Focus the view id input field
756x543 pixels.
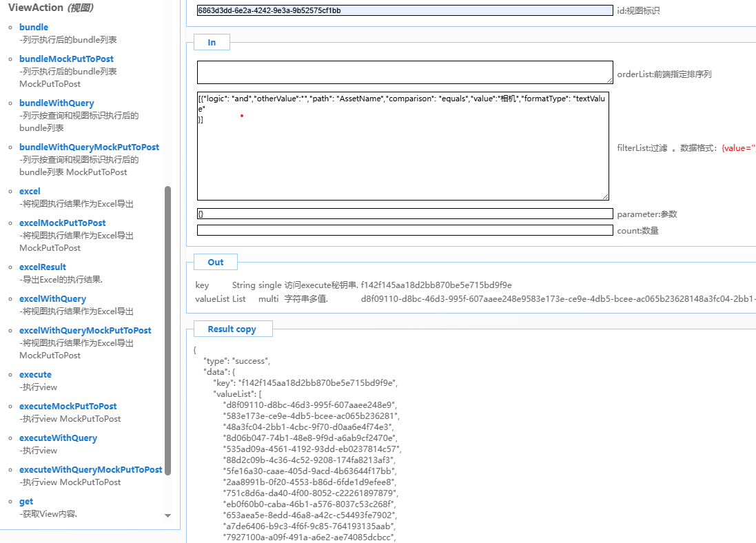[x=405, y=10]
